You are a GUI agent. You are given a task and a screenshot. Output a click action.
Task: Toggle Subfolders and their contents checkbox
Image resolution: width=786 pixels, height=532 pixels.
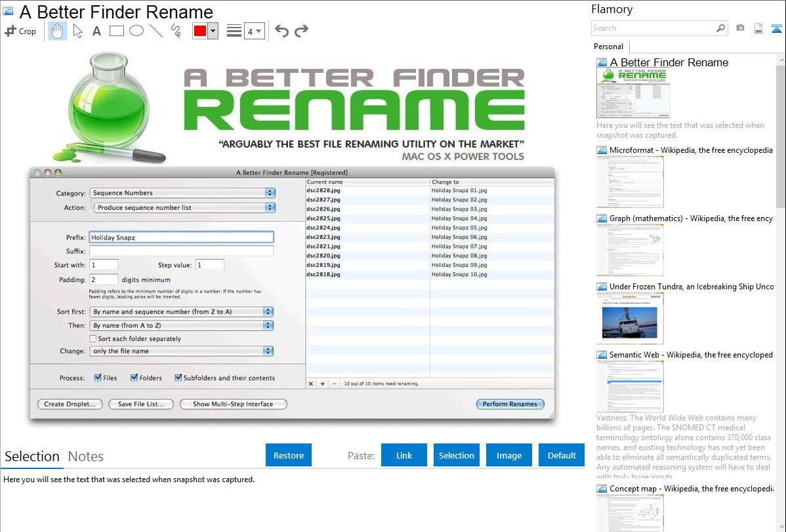point(178,378)
